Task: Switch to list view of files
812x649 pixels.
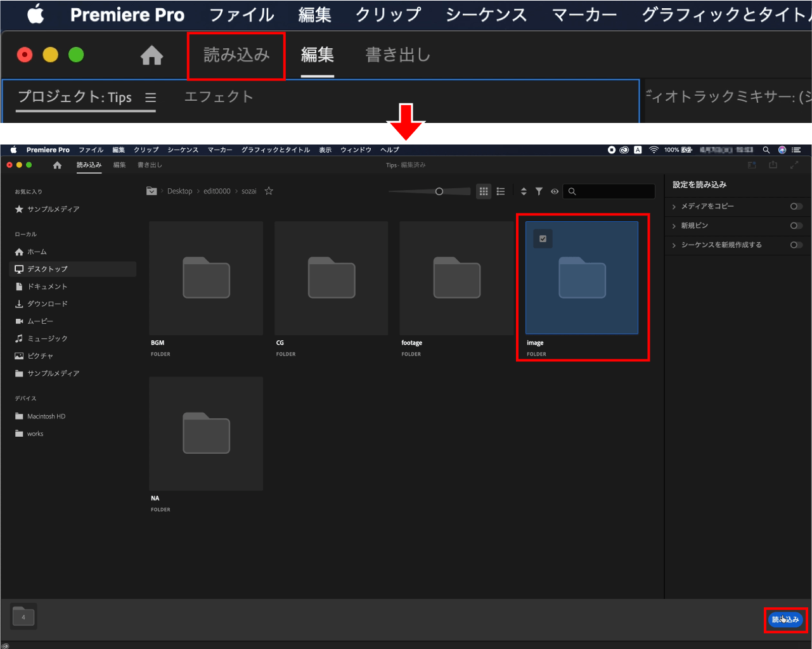Action: click(x=501, y=191)
